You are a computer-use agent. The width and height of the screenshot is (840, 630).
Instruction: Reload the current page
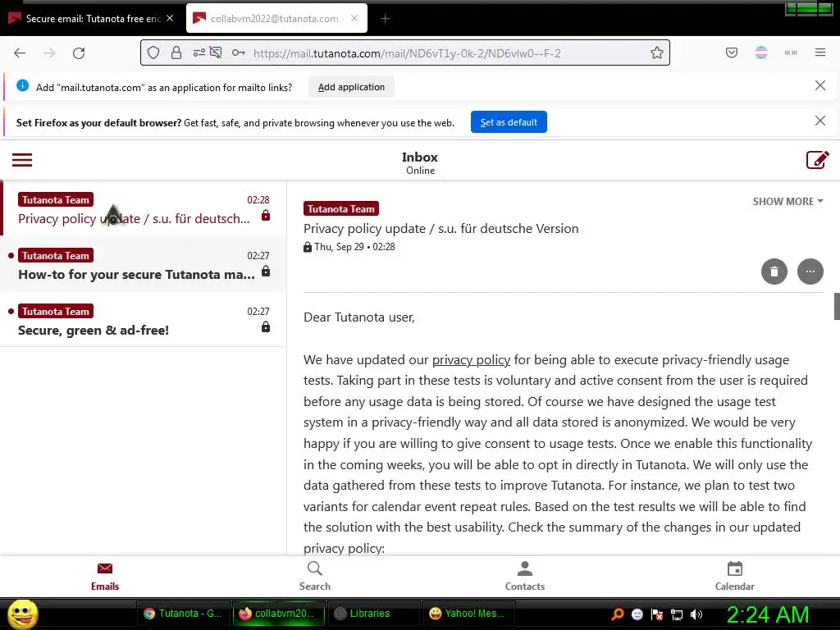pyautogui.click(x=79, y=53)
